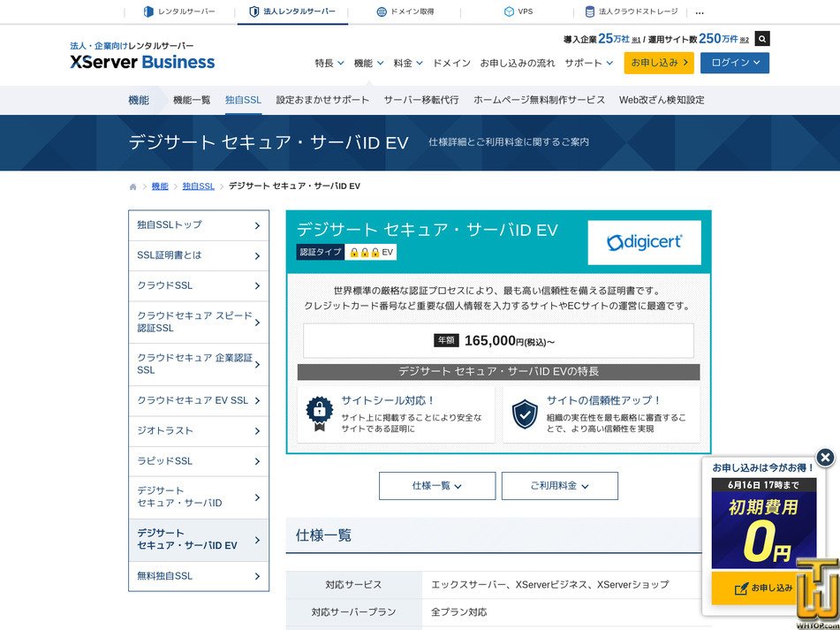Expand the 機能 navigation dropdown
Viewport: 840px width, 630px height.
(x=368, y=64)
